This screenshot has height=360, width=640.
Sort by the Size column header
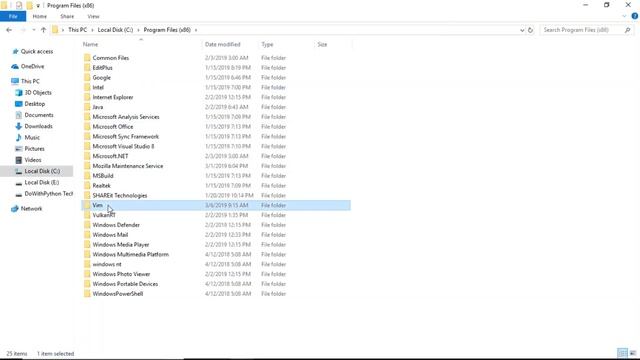[322, 44]
